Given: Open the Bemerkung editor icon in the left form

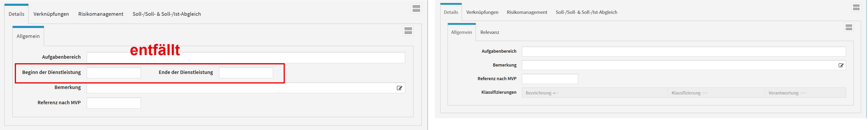Looking at the screenshot, I should click(399, 88).
